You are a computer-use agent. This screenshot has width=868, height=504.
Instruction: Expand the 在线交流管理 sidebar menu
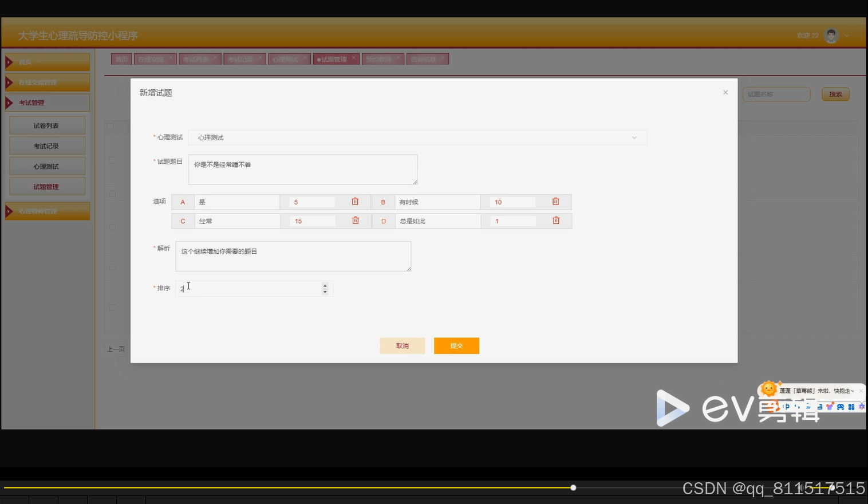(47, 82)
